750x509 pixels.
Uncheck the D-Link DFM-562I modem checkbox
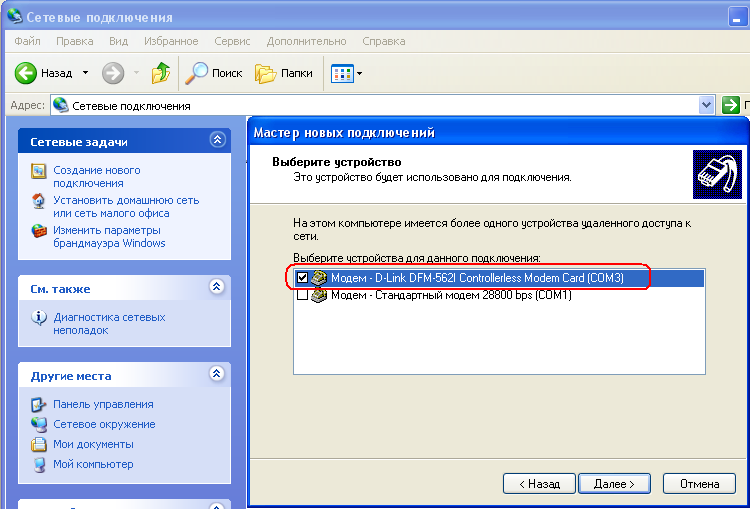coord(302,278)
